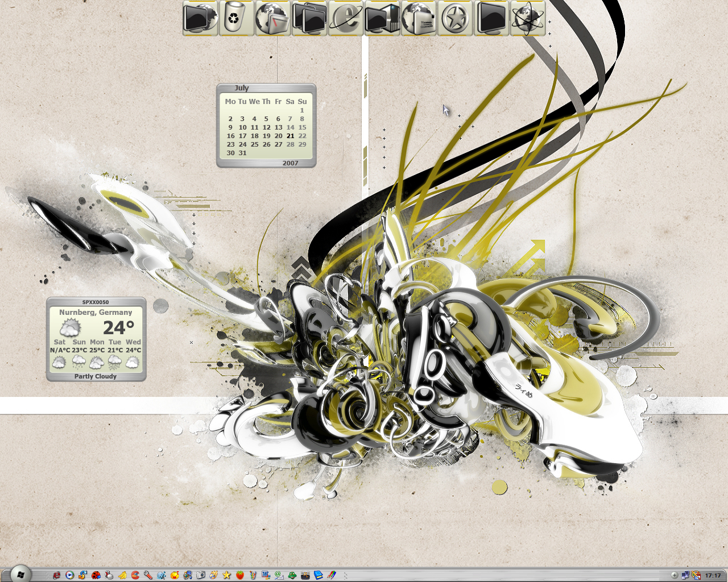This screenshot has width=728, height=582.
Task: Click the yellow star taskbar icon
Action: (226, 575)
